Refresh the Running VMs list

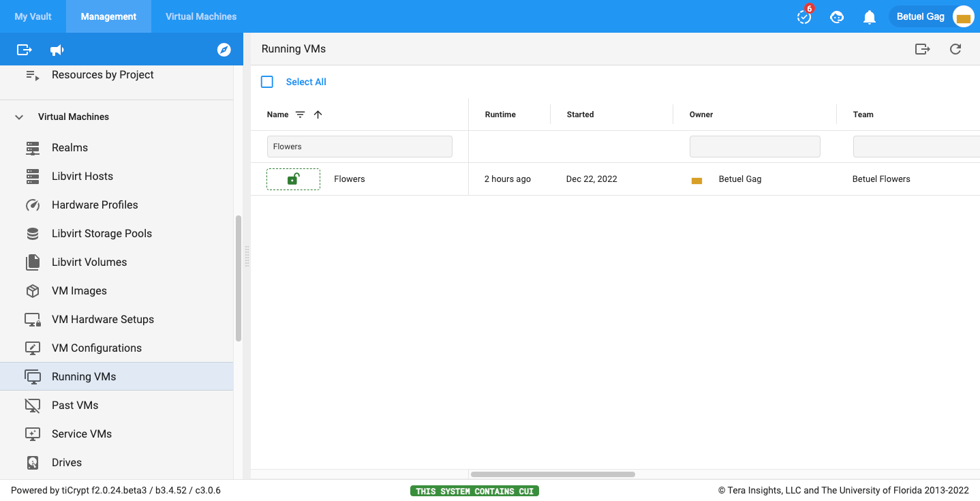(x=955, y=49)
